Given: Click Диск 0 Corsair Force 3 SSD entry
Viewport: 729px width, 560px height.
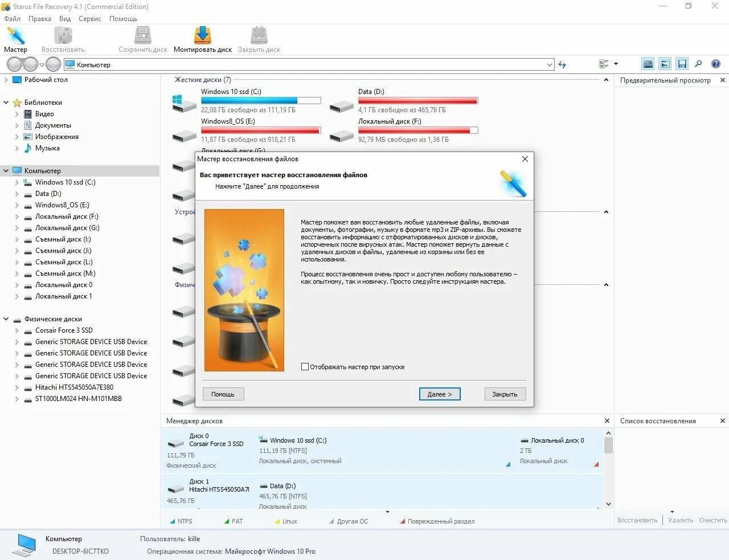Looking at the screenshot, I should [x=208, y=450].
